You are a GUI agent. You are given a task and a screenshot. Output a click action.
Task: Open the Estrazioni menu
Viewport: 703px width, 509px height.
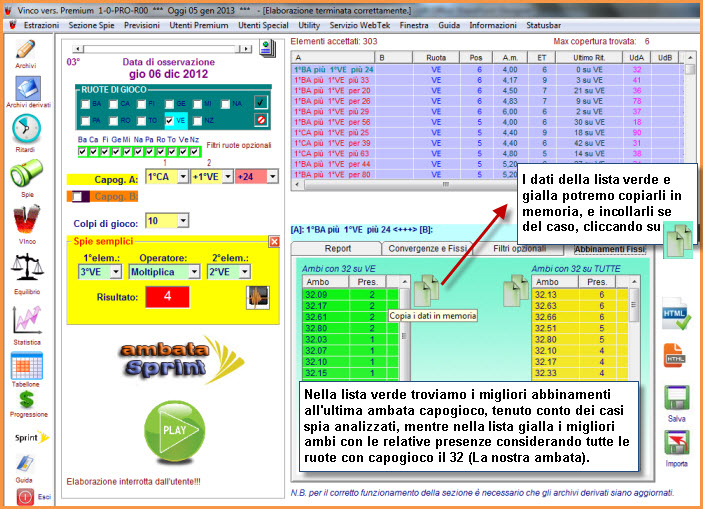[x=41, y=26]
